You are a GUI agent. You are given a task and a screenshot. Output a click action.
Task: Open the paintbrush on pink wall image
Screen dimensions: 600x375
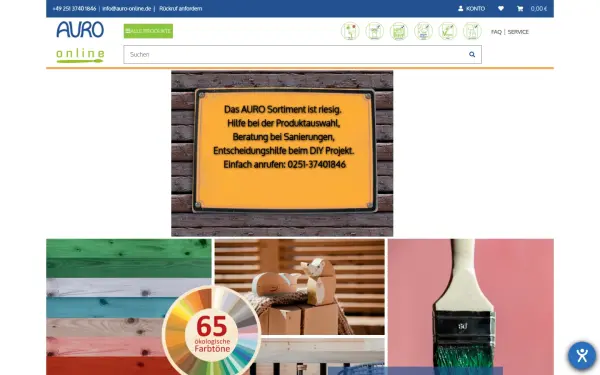pyautogui.click(x=471, y=307)
